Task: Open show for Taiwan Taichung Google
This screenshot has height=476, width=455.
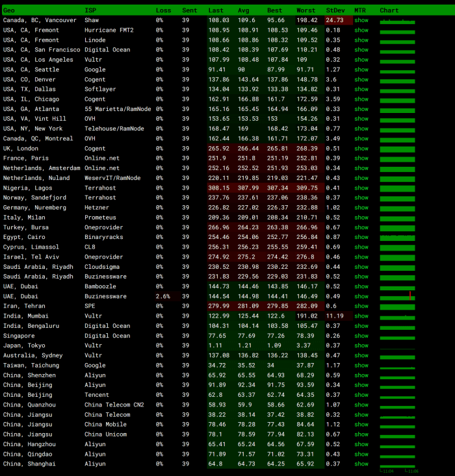Action: (x=361, y=365)
